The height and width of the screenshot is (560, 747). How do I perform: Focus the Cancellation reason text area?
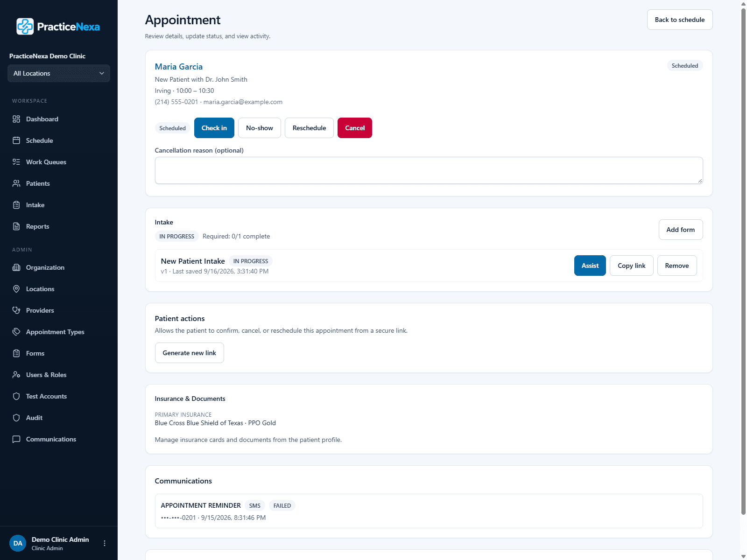coord(429,170)
